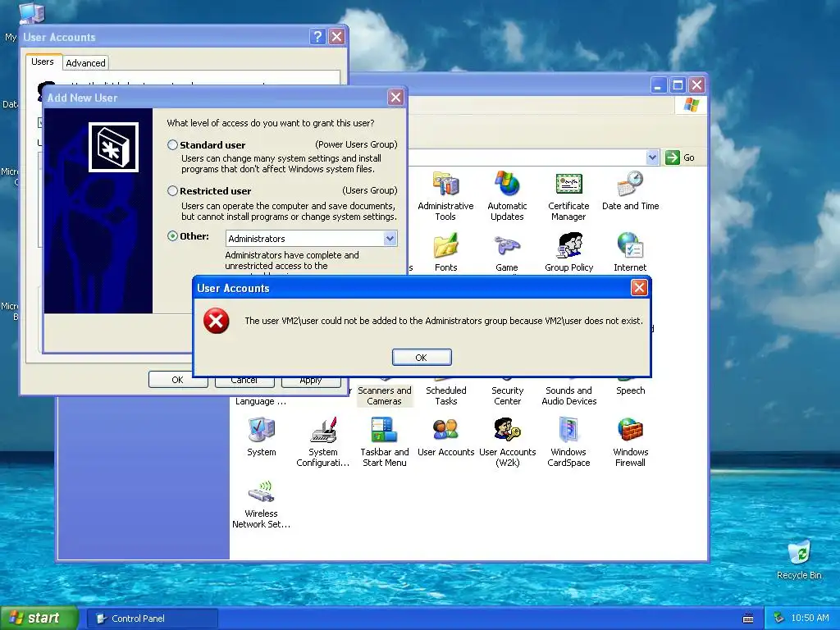The image size is (840, 630).
Task: Click the error message text about VM2\user
Action: [x=444, y=321]
